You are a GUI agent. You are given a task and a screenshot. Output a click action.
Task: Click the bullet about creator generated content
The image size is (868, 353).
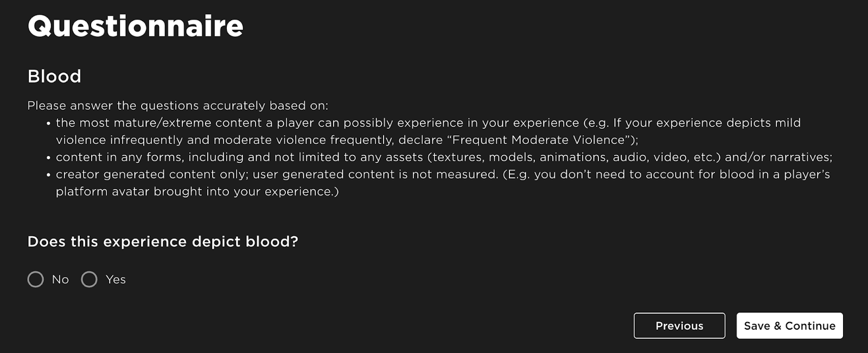point(380,183)
